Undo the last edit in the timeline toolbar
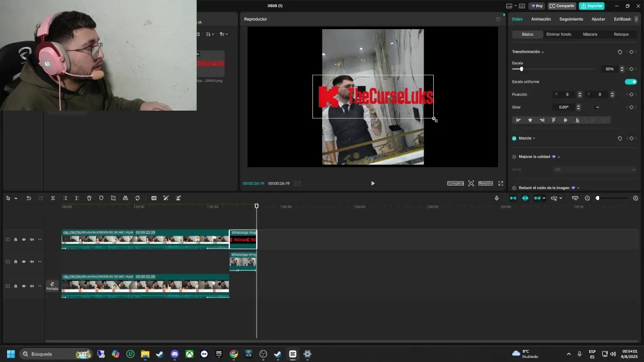Screen dimensions: 644x362 click(29, 198)
